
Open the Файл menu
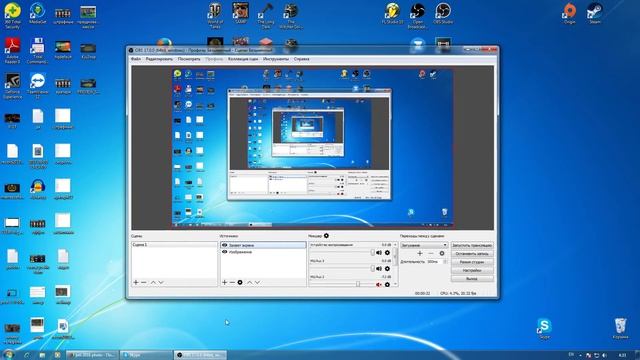(136, 59)
